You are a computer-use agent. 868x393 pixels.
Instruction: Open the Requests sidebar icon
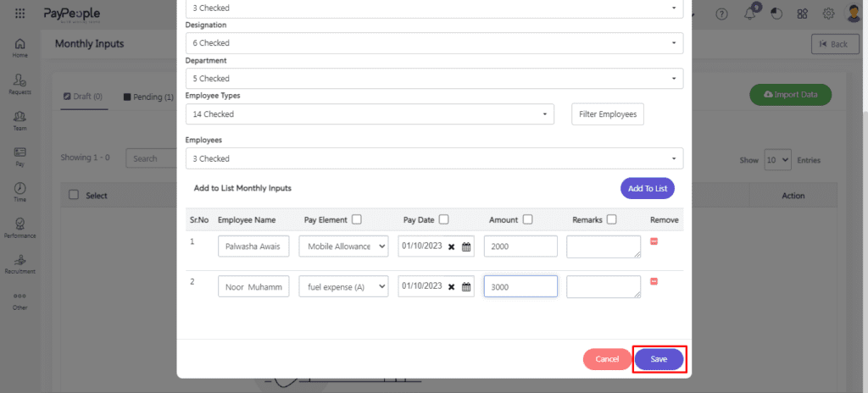19,83
